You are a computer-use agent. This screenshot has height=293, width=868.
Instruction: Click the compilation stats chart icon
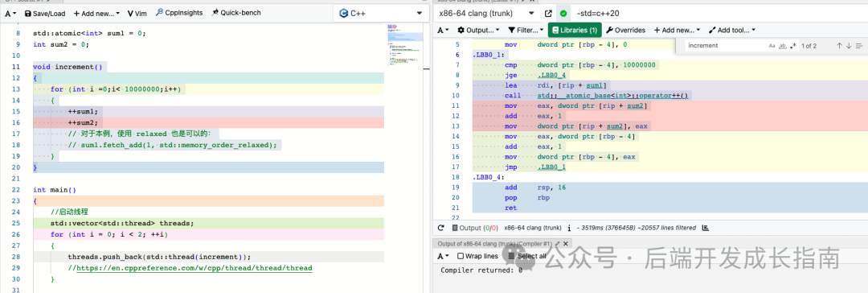click(x=706, y=228)
